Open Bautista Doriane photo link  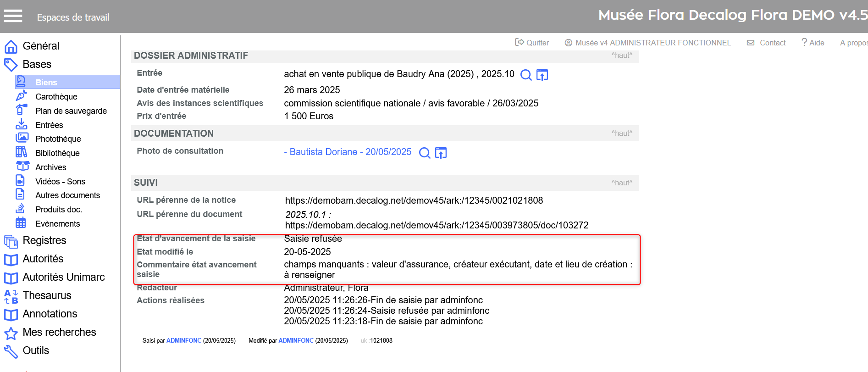pos(348,152)
